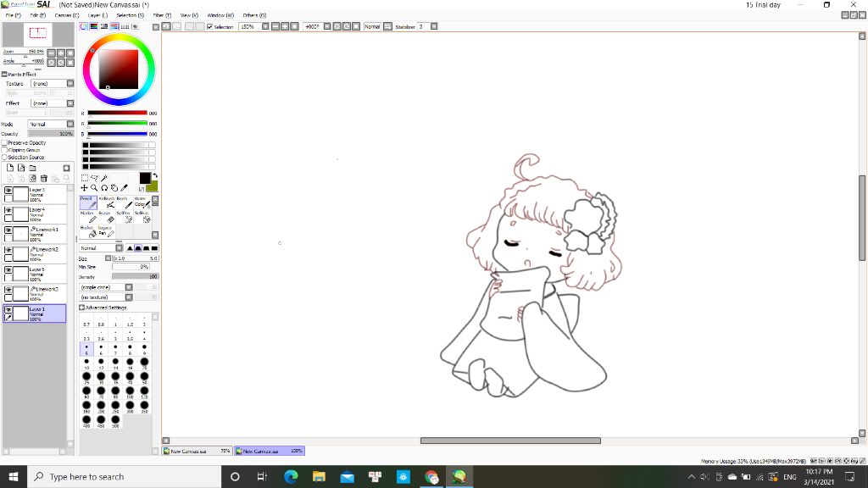Image resolution: width=868 pixels, height=488 pixels.
Task: Open the 150% zoom level dropdown in toolbar
Action: coord(265,26)
